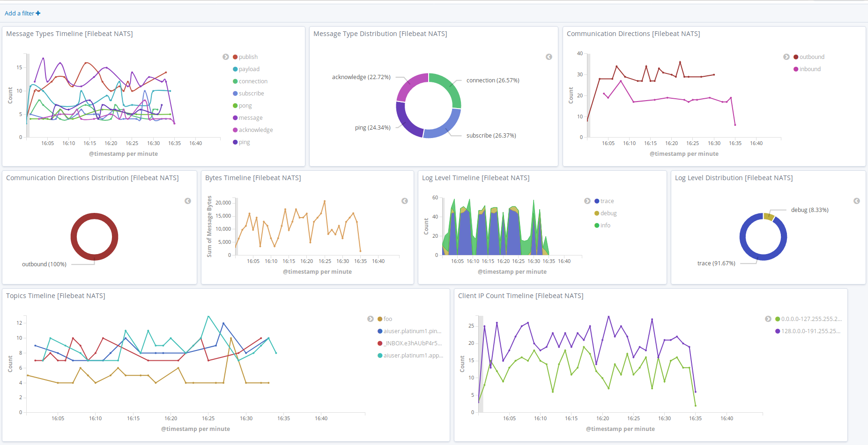Toggle legend arrow in Bytes Timeline panel
This screenshot has width=868, height=445.
(405, 201)
